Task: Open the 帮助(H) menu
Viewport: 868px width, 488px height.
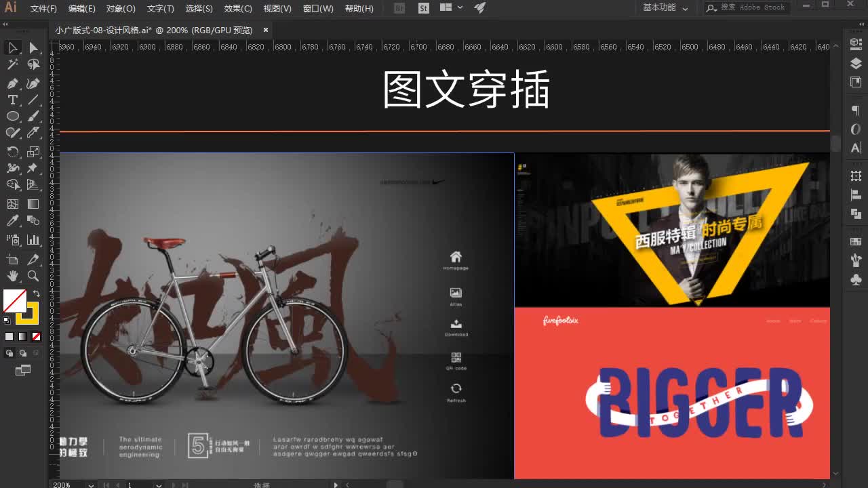Action: pos(359,8)
